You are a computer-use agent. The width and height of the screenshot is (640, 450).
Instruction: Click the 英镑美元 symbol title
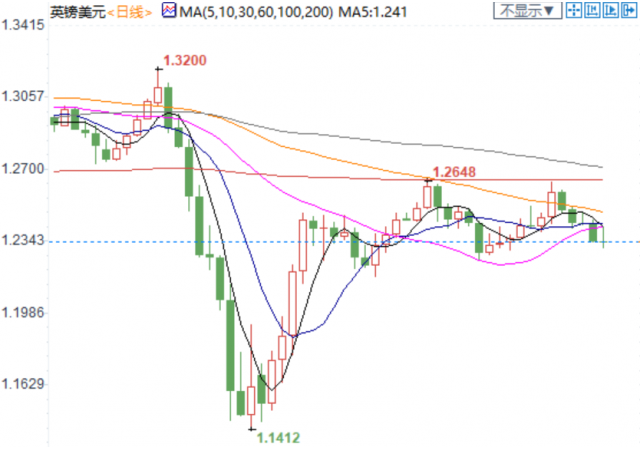pyautogui.click(x=78, y=13)
